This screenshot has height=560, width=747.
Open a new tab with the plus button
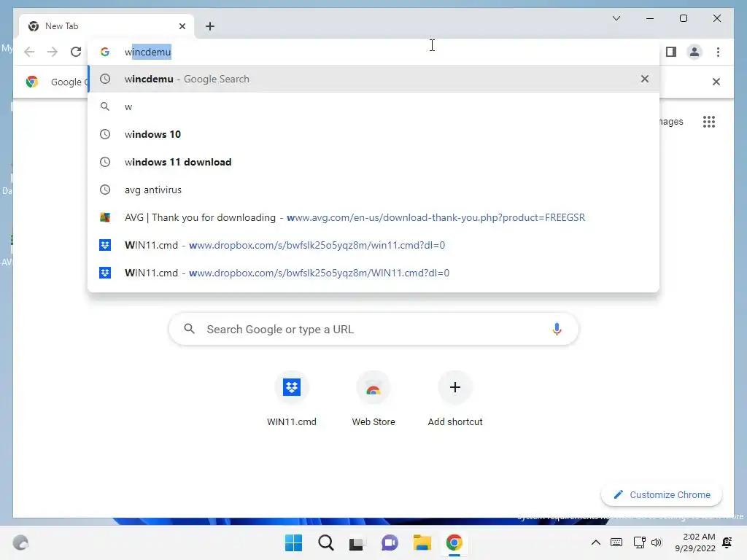[210, 26]
